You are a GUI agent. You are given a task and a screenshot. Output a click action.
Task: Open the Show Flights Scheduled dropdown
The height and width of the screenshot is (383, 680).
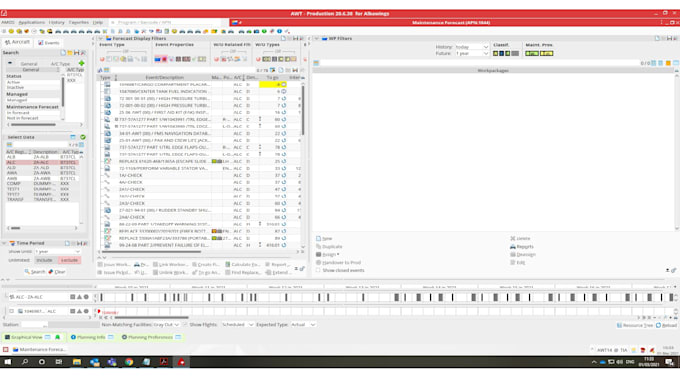[x=237, y=324]
